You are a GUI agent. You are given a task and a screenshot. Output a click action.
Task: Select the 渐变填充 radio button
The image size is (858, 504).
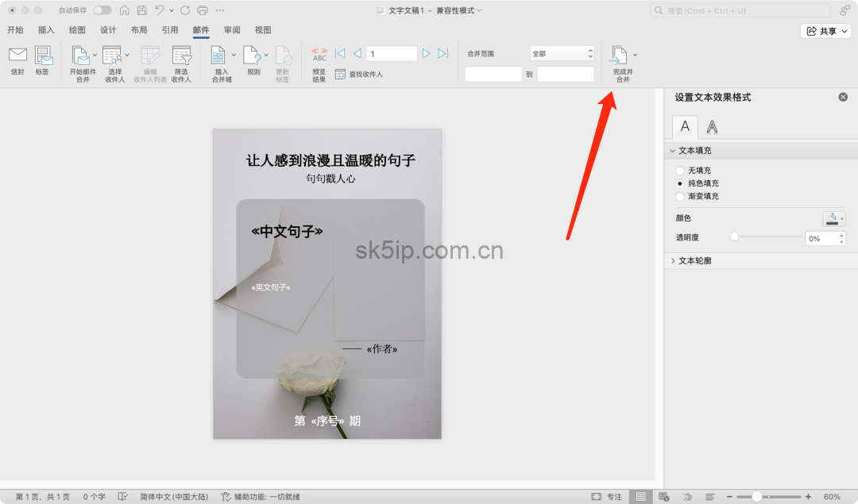pyautogui.click(x=680, y=196)
